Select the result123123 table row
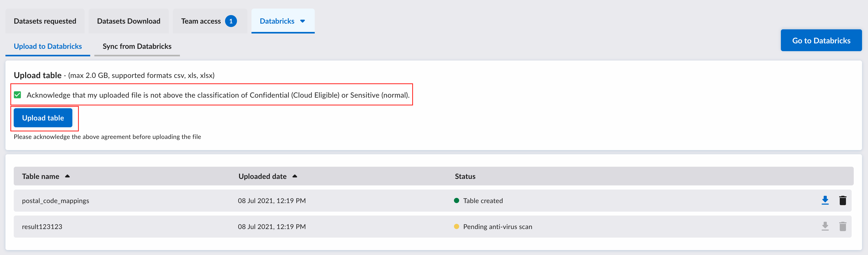868x255 pixels. coord(433,226)
